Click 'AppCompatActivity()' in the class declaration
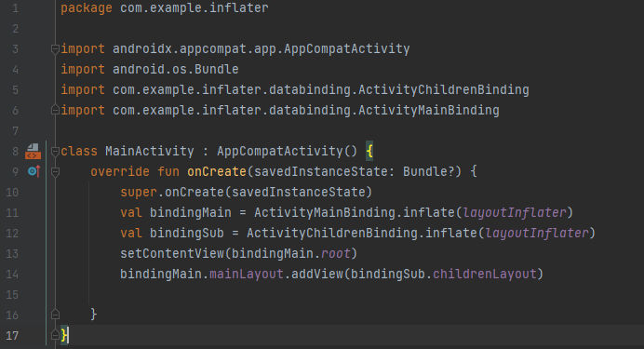The image size is (644, 349). (x=287, y=151)
